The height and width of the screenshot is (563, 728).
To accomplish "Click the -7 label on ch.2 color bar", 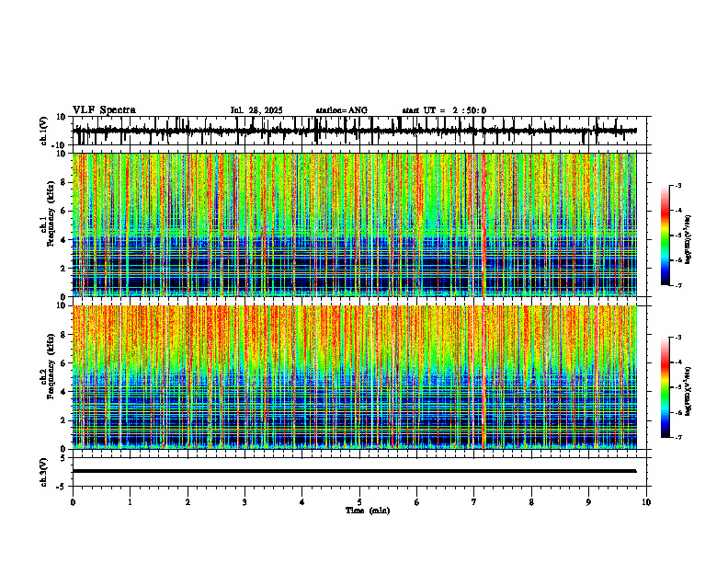I will click(677, 438).
